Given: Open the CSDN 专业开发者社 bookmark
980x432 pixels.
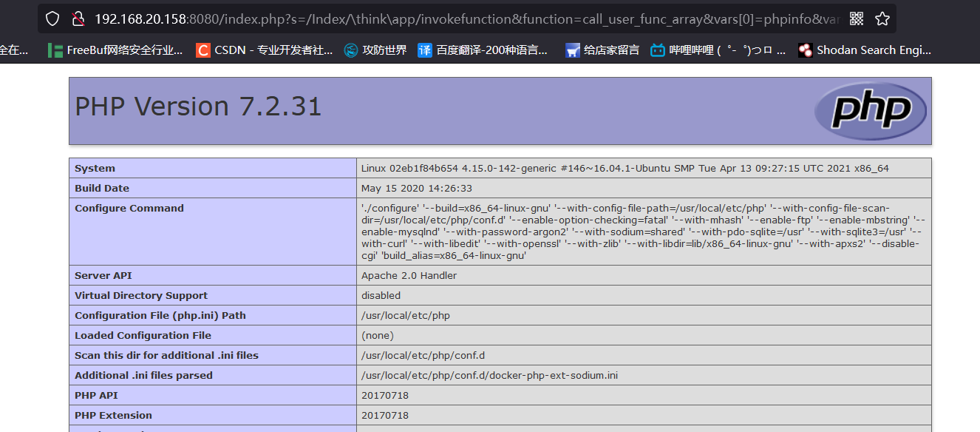Looking at the screenshot, I should click(265, 50).
